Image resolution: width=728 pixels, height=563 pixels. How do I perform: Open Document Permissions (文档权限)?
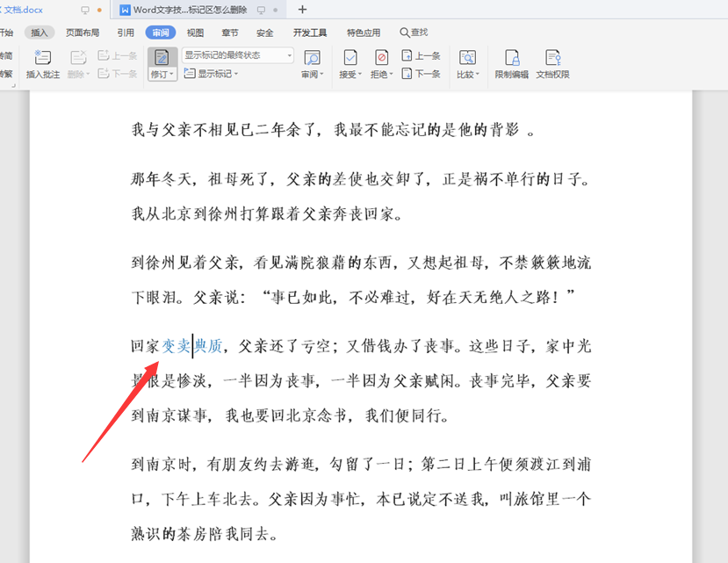click(x=554, y=63)
